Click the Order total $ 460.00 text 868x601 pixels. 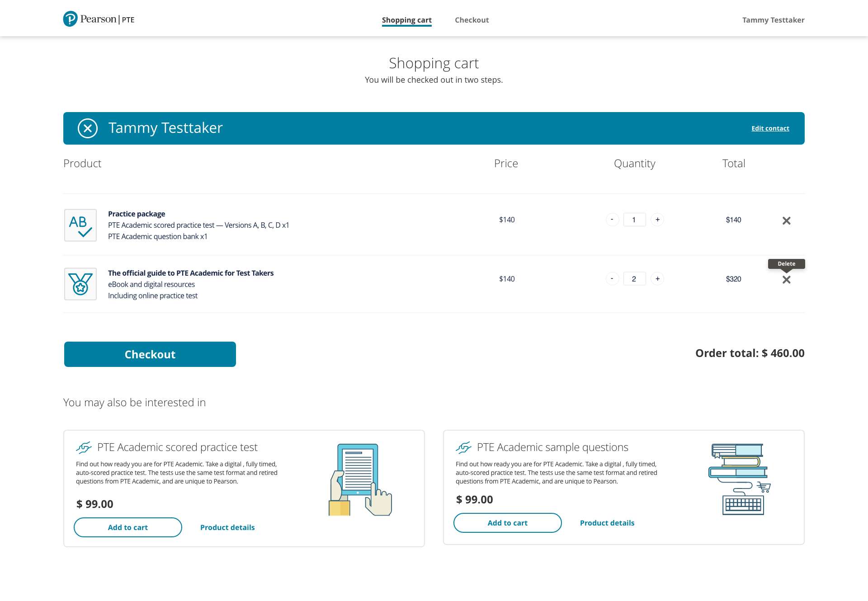click(x=750, y=353)
